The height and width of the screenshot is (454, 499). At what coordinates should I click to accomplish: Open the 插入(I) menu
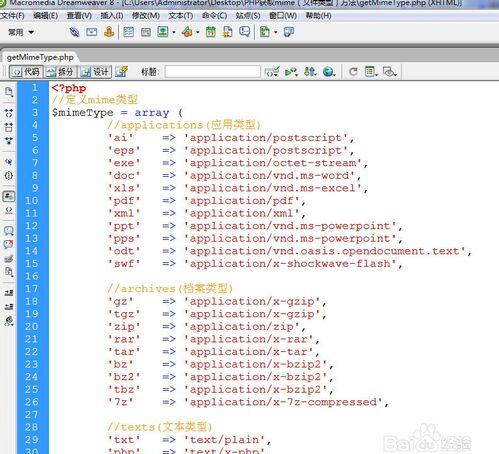[112, 16]
